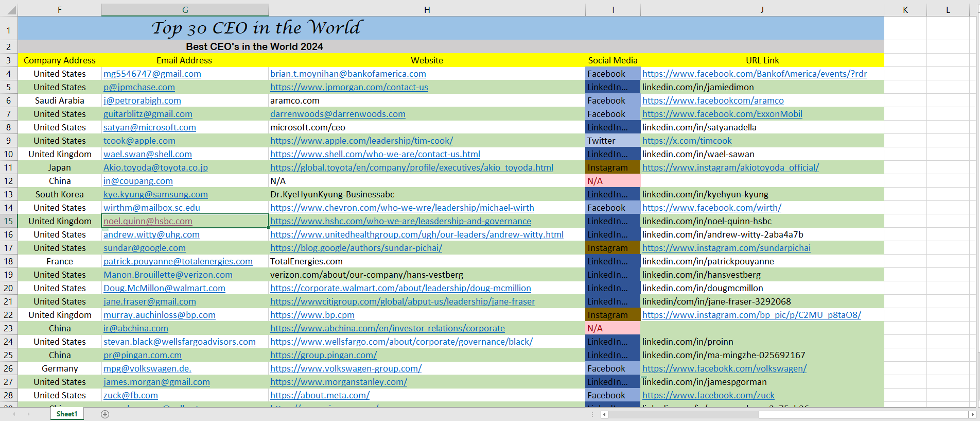
Task: Switch to the Sheet1 tab
Action: 67,414
